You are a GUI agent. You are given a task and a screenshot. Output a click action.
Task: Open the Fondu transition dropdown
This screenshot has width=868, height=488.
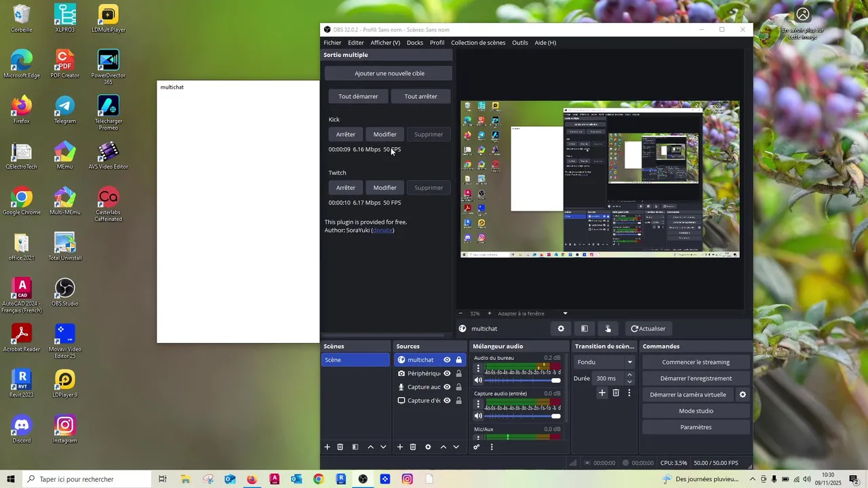click(x=605, y=362)
